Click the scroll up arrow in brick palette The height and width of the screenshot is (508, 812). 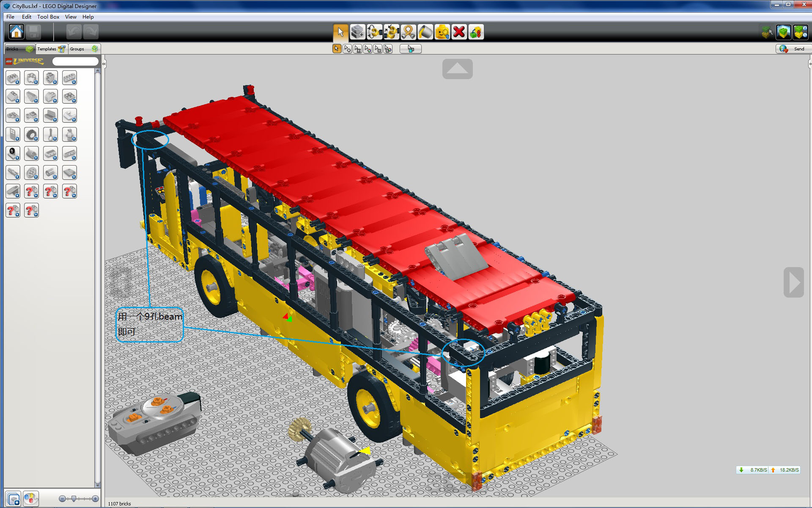98,70
